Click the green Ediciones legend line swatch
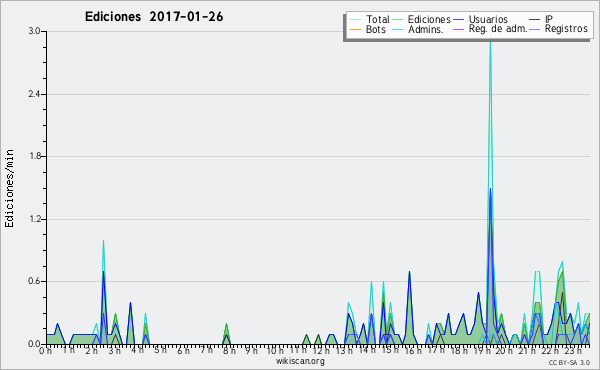Image resolution: width=600 pixels, height=370 pixels. (398, 19)
